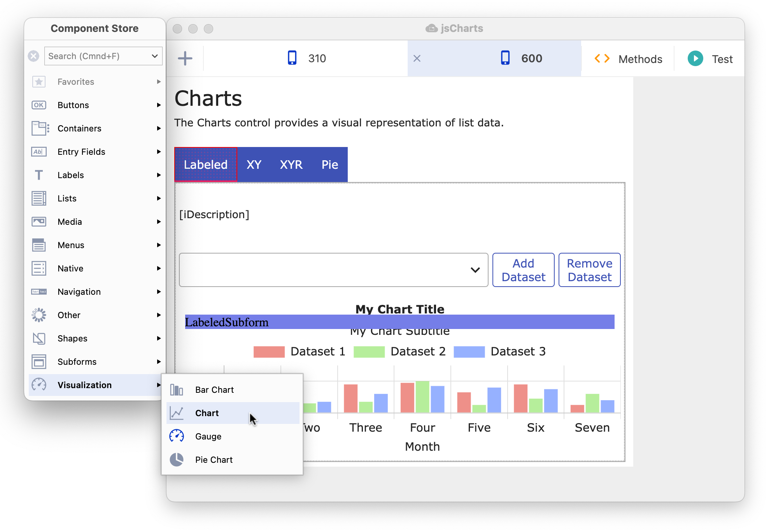769x532 pixels.
Task: Click the Test label in toolbar
Action: click(x=722, y=59)
